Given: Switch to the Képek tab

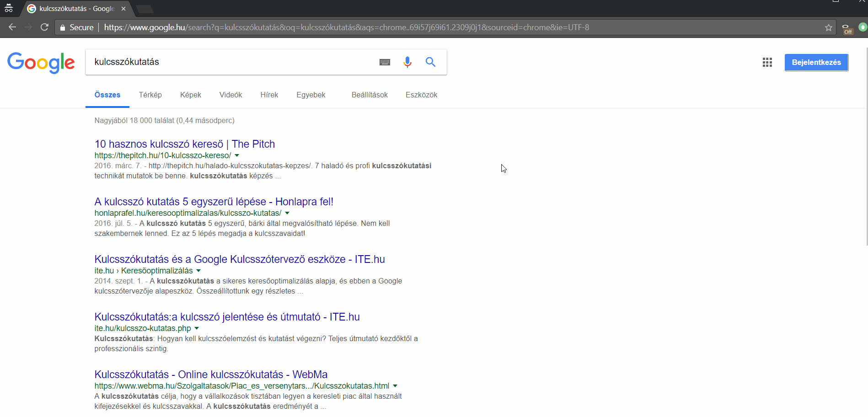Looking at the screenshot, I should pyautogui.click(x=191, y=95).
